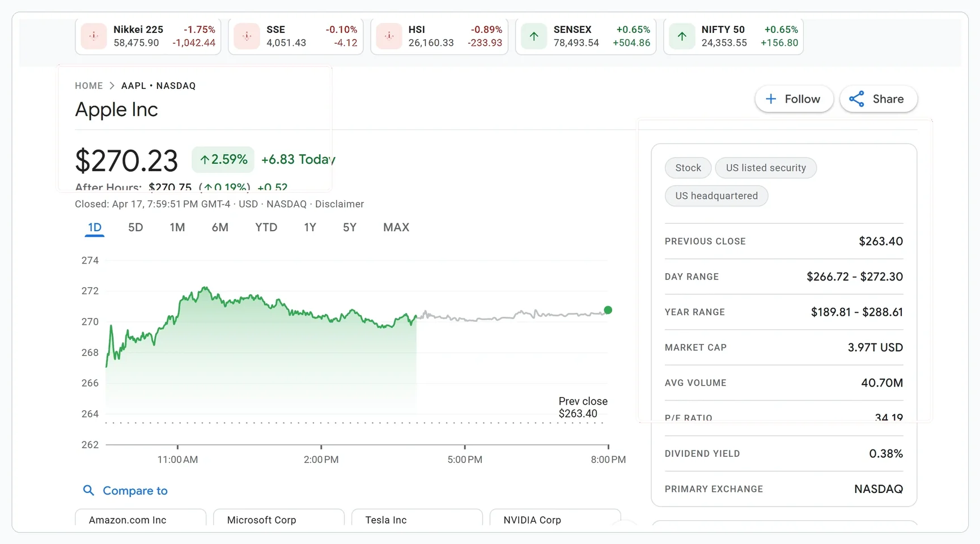Open the SENSEX index card
Image resolution: width=980 pixels, height=544 pixels.
[x=586, y=36]
